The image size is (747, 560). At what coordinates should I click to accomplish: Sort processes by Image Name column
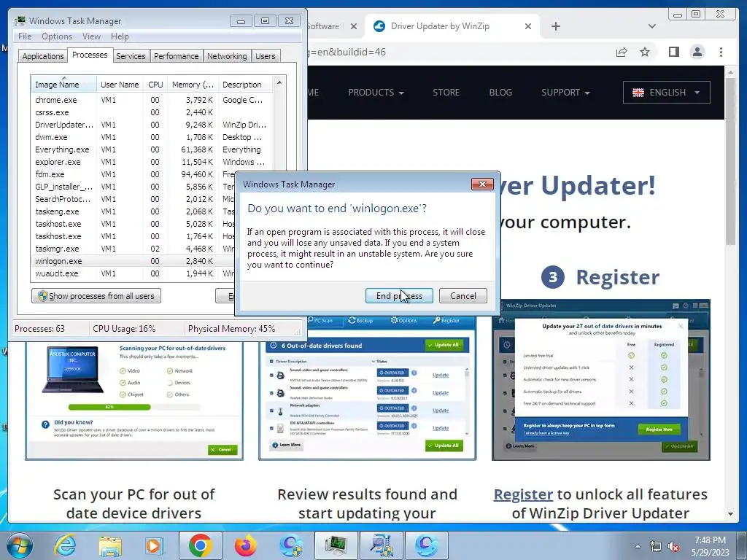tap(63, 85)
